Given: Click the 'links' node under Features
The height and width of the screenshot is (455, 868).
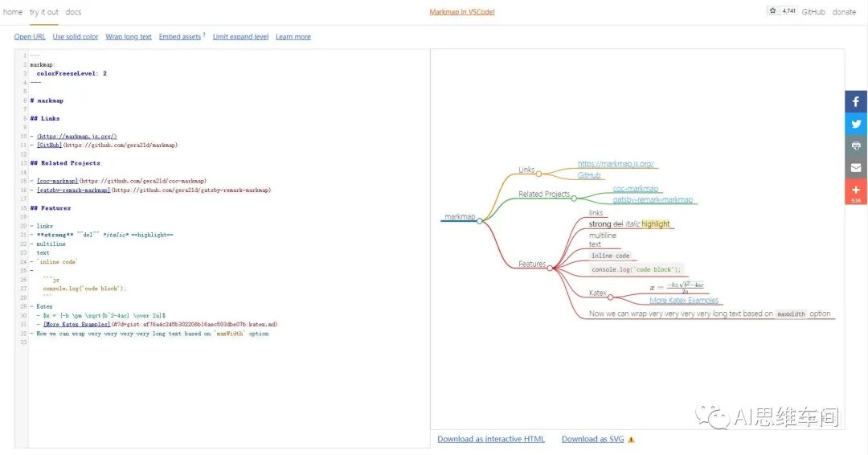Looking at the screenshot, I should 596,212.
